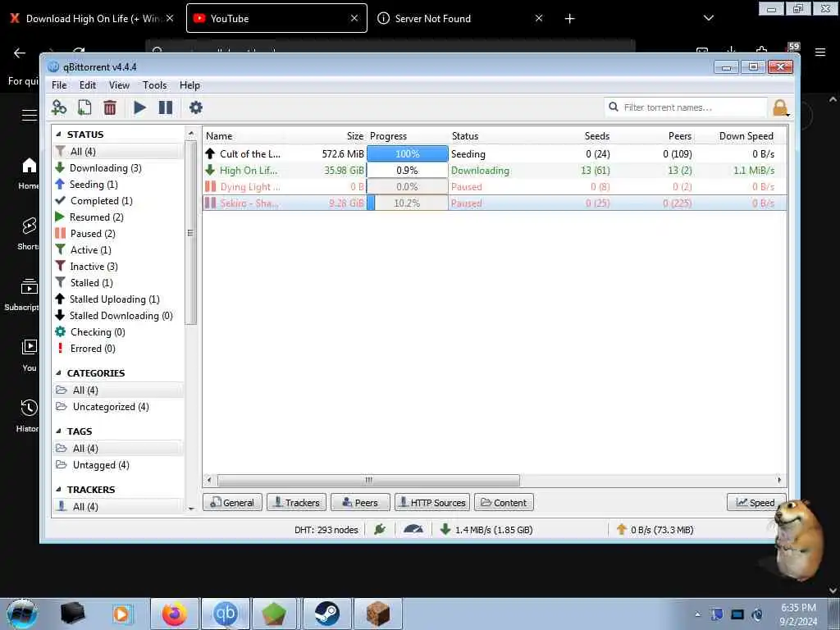Toggle alternative speed limits speedometer icon
The height and width of the screenshot is (630, 840).
click(x=413, y=529)
